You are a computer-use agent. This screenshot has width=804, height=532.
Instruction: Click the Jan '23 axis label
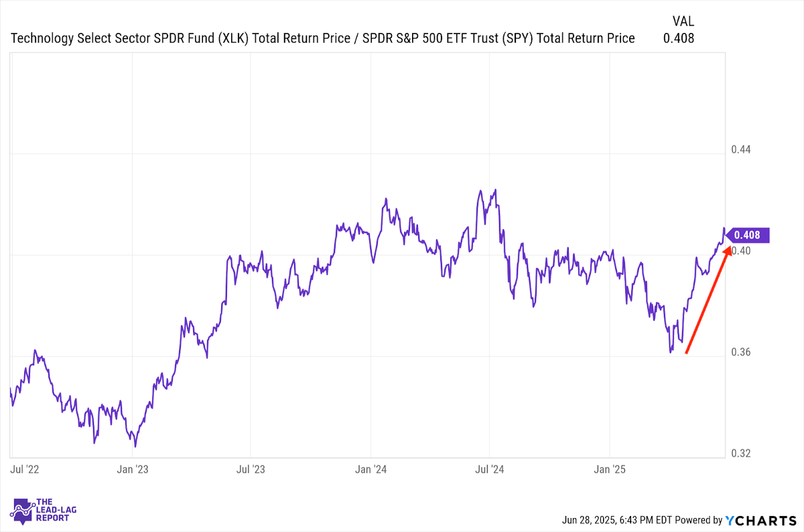pos(133,468)
